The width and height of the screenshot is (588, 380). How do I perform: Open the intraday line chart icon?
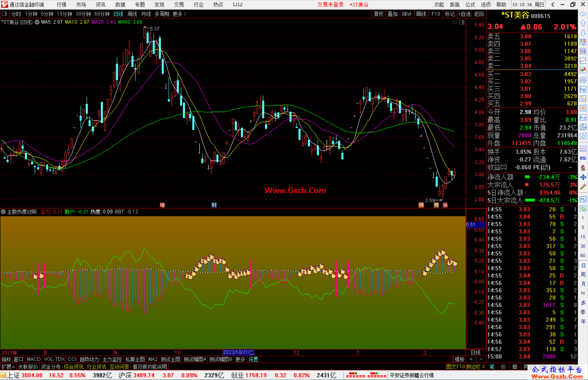(x=583, y=61)
